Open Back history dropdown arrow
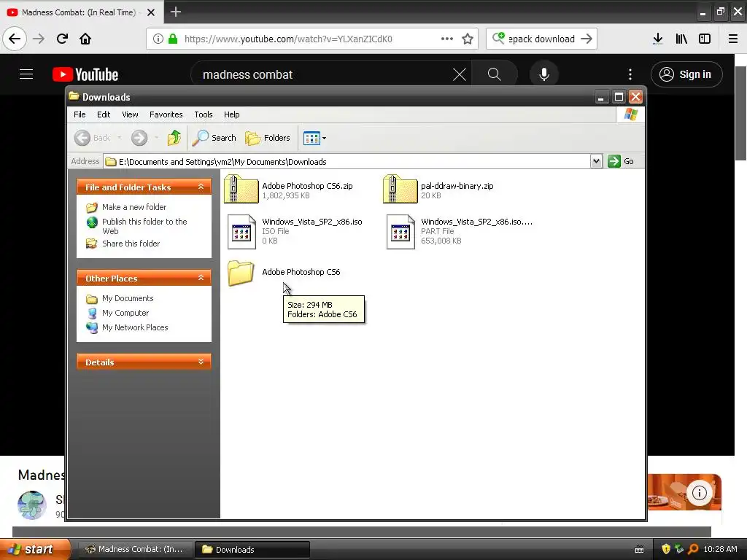The height and width of the screenshot is (560, 747). point(119,138)
